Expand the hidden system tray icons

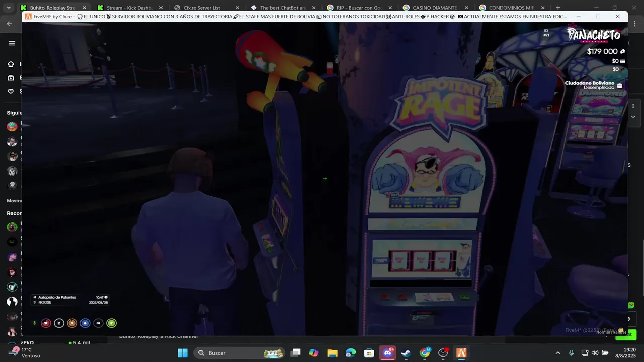tap(557, 353)
